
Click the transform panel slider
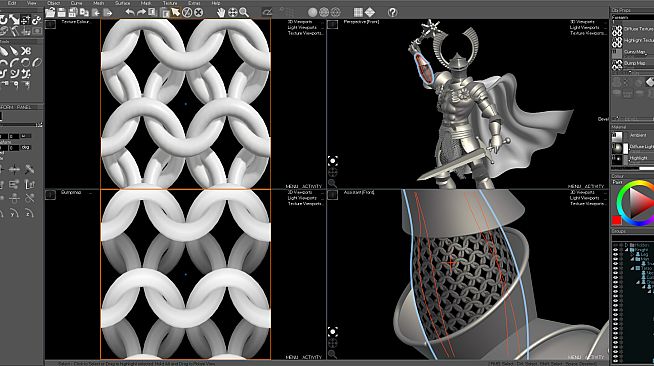(21, 124)
